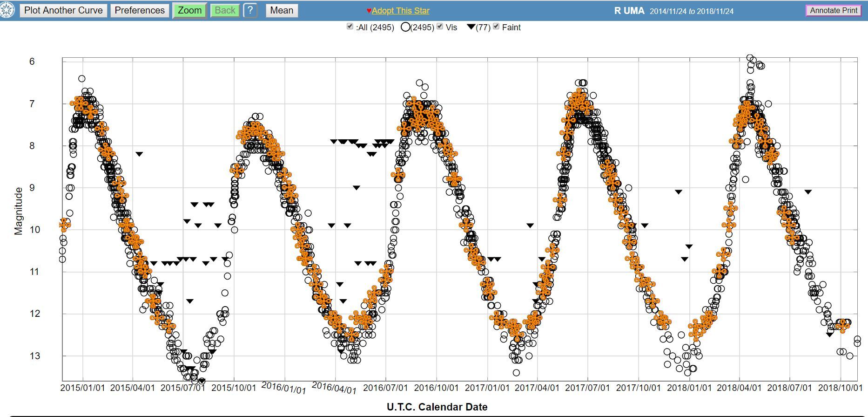Uncheck the Vis observations checkbox
Screen dimensions: 868x417
(x=440, y=27)
